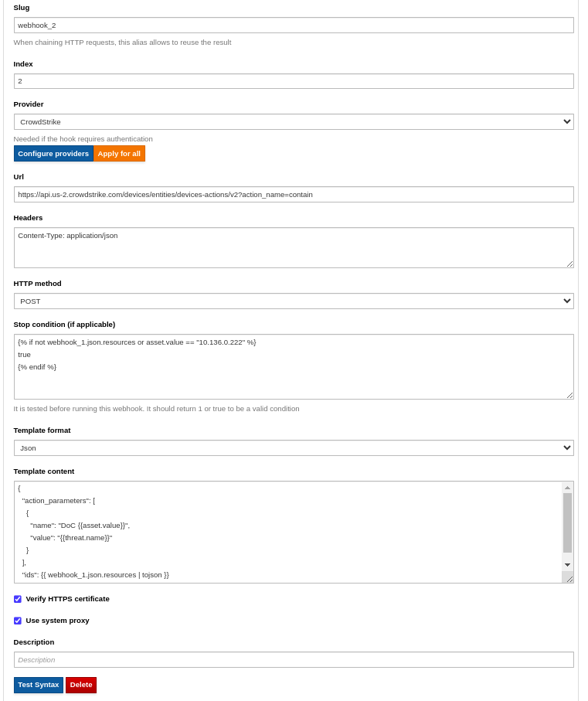Open the Template format dropdown

294,448
